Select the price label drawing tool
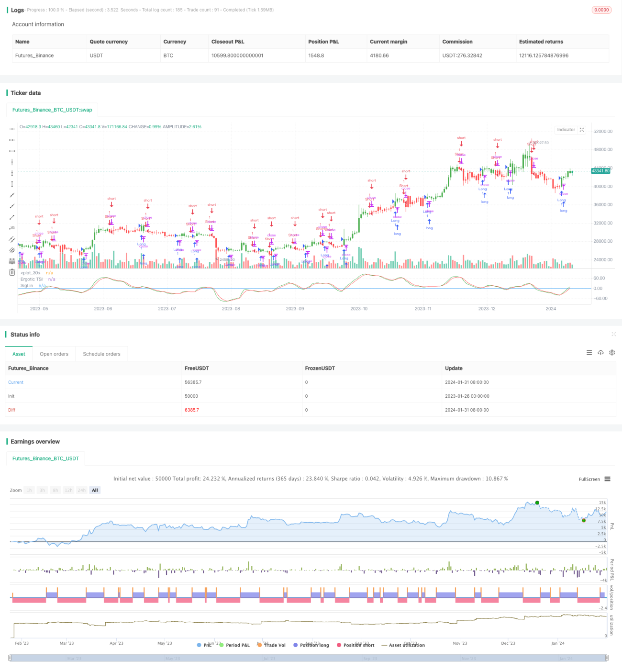 click(x=12, y=228)
